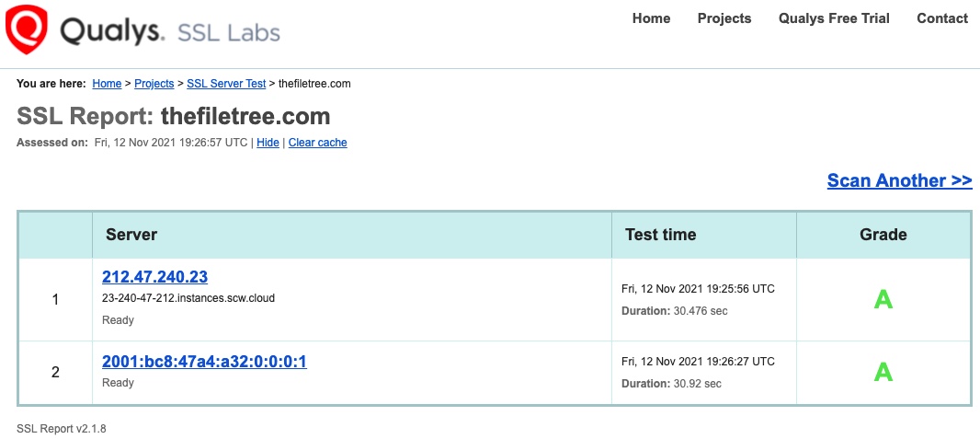
Task: Click the Qualys shield logo icon
Action: point(27,29)
